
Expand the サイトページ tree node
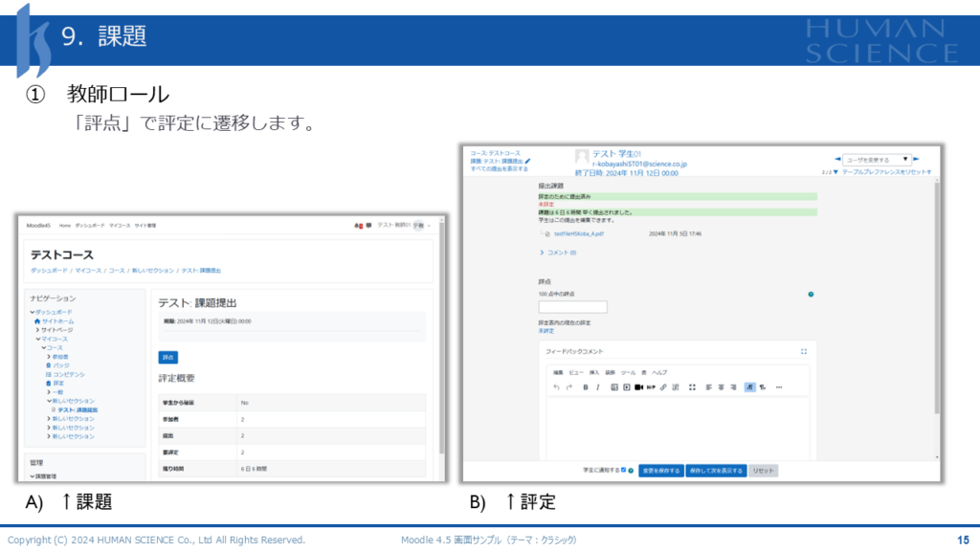coord(37,330)
